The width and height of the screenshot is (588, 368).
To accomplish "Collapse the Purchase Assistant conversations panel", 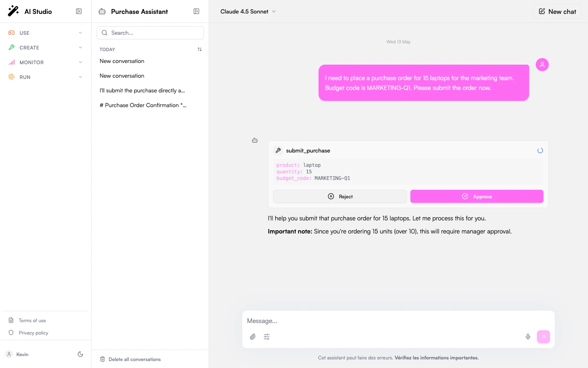I will pyautogui.click(x=196, y=11).
